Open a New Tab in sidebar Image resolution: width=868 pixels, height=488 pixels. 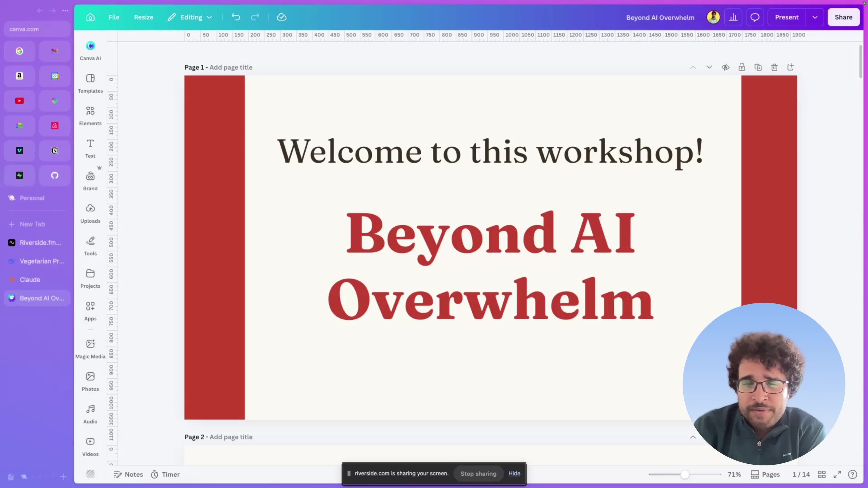click(x=37, y=224)
